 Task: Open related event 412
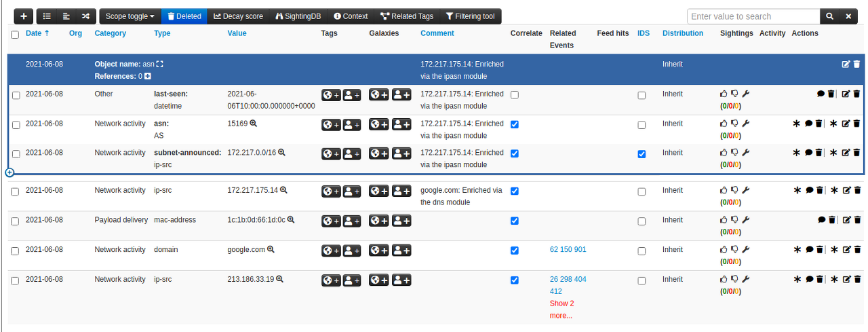[556, 291]
